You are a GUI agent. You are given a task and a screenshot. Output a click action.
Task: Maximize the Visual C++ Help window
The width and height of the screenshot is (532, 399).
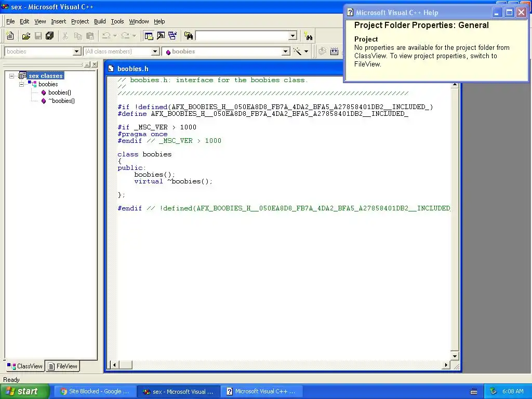tap(509, 12)
